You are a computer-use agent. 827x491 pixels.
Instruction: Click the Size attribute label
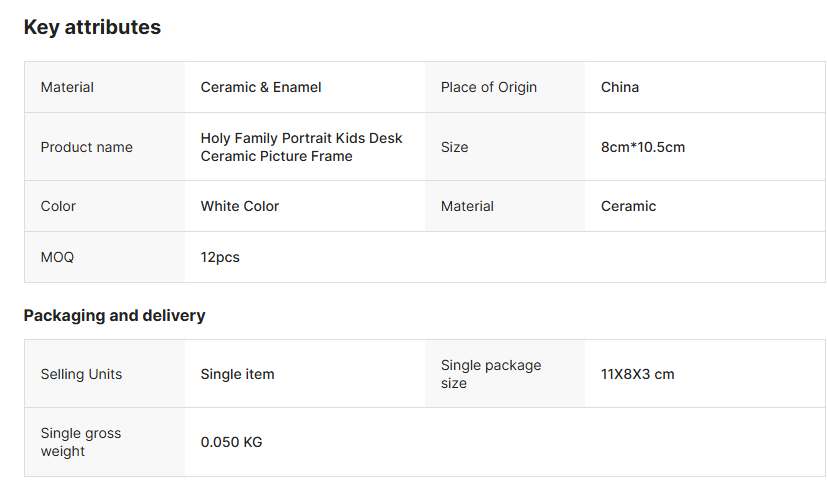point(455,147)
